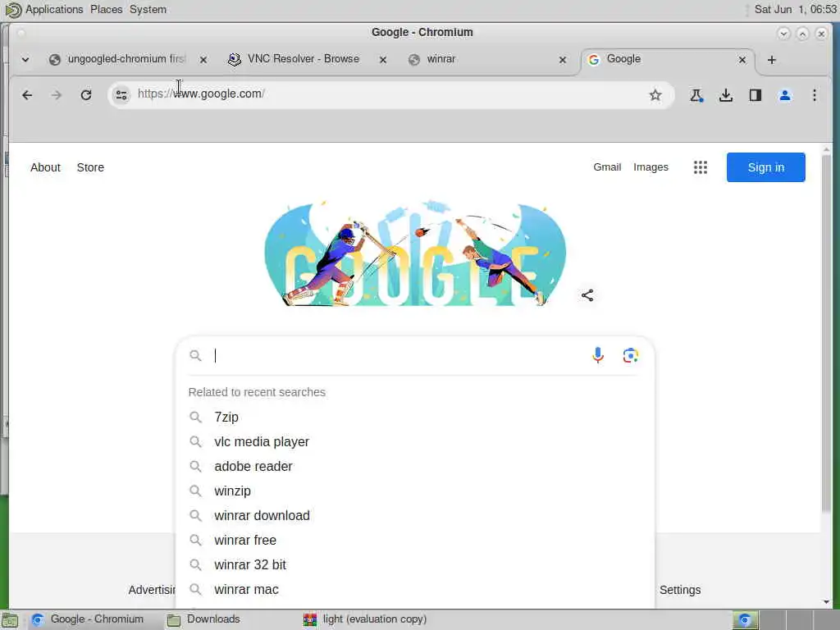Select the winzip suggestion
The image size is (840, 630).
click(415, 491)
